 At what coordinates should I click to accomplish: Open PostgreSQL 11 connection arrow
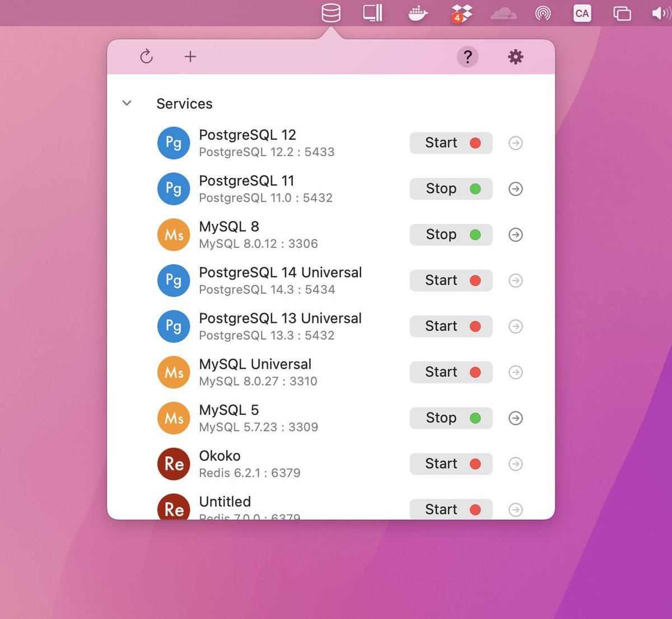click(516, 189)
